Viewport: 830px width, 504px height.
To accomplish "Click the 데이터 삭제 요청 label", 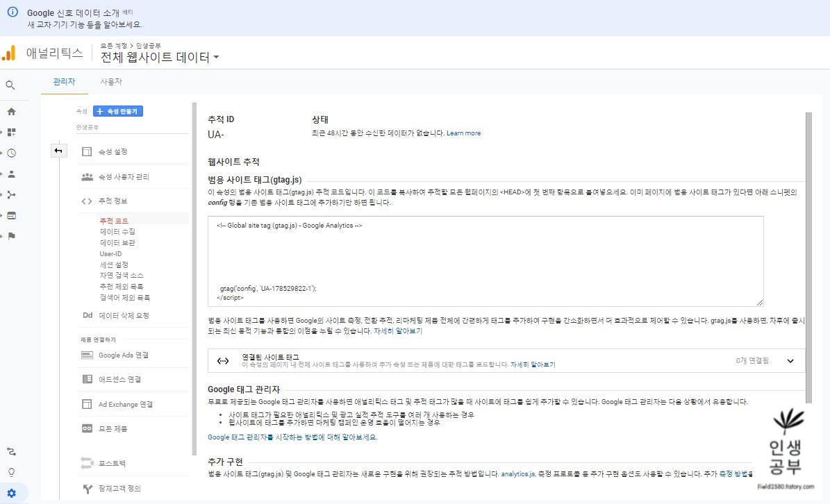I will point(124,316).
